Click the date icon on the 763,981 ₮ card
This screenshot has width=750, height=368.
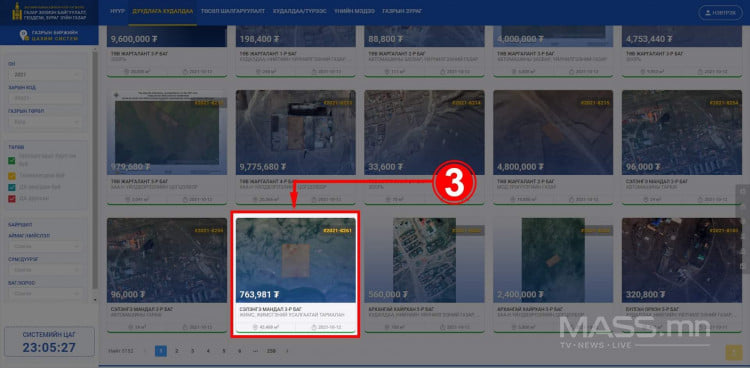pyautogui.click(x=314, y=327)
